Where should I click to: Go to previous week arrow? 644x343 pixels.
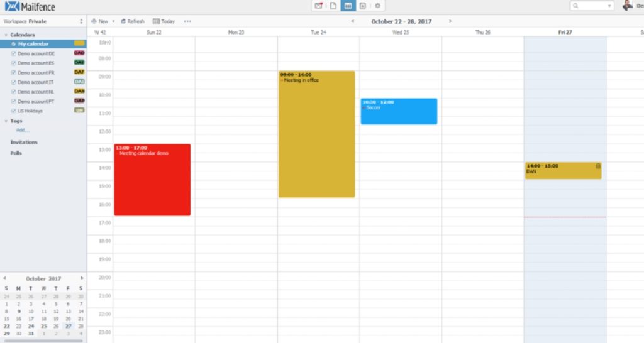[x=352, y=21]
